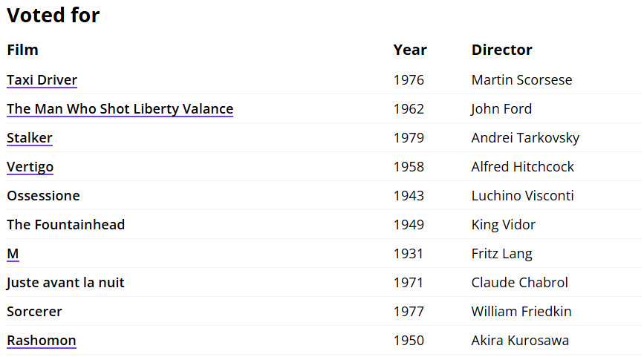Click the Ossessione film title

point(43,196)
